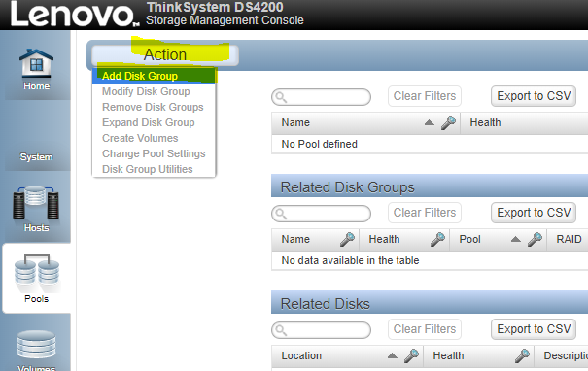Focus the pools search field
The height and width of the screenshot is (371, 588).
point(322,97)
